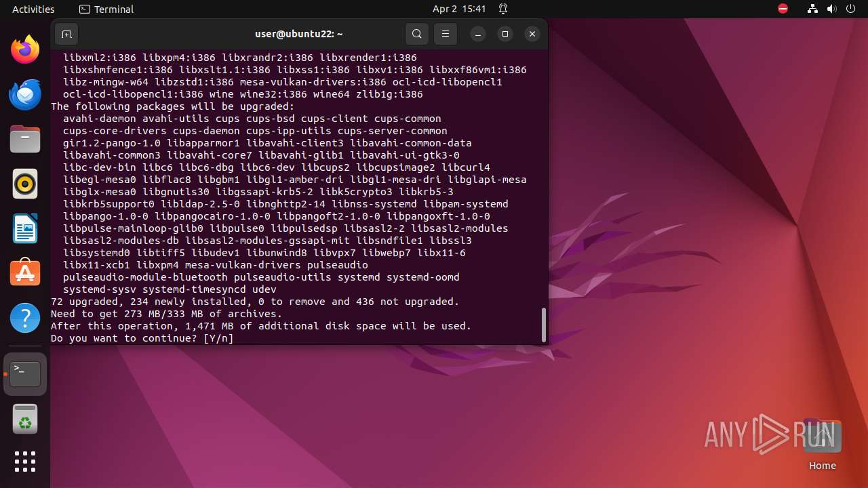868x488 pixels.
Task: Minimize the terminal window
Action: (x=478, y=34)
